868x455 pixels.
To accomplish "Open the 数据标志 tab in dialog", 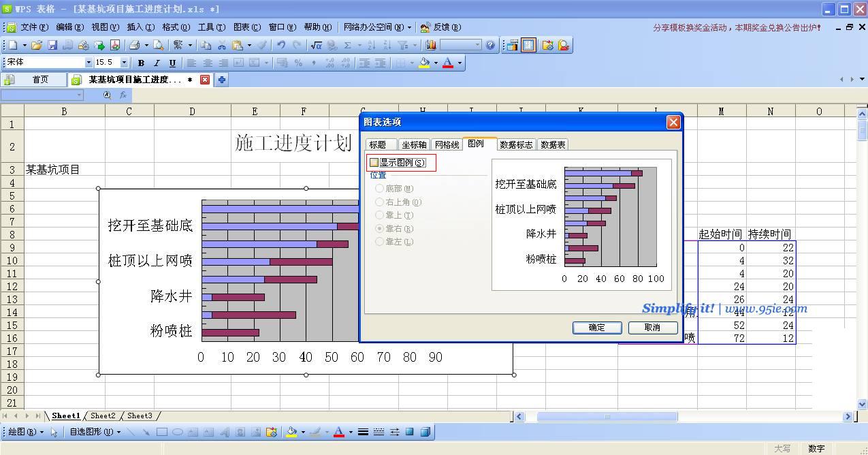I will [x=516, y=144].
